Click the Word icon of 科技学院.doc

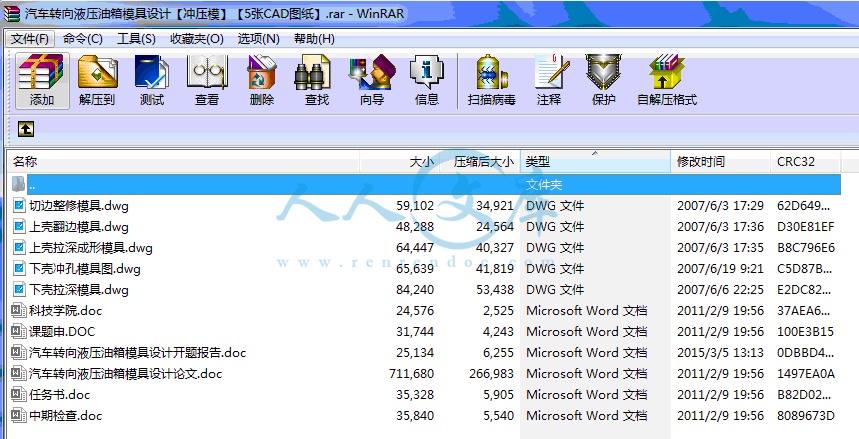[x=19, y=310]
